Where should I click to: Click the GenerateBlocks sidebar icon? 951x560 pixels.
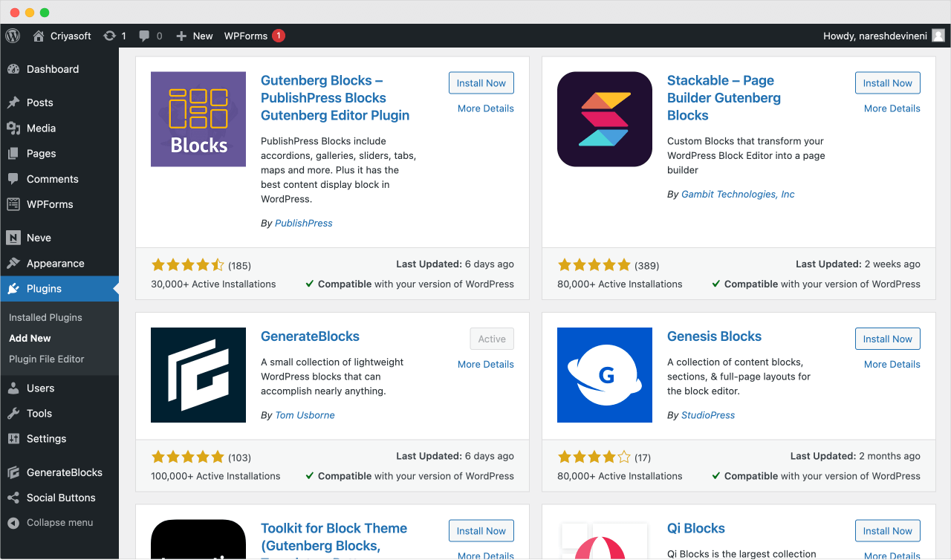[13, 472]
